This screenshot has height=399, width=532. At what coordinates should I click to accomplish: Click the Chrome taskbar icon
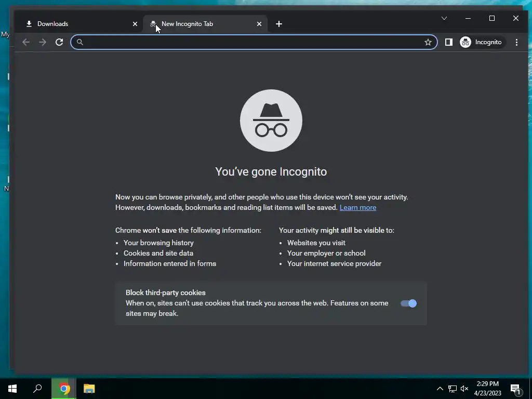click(64, 389)
